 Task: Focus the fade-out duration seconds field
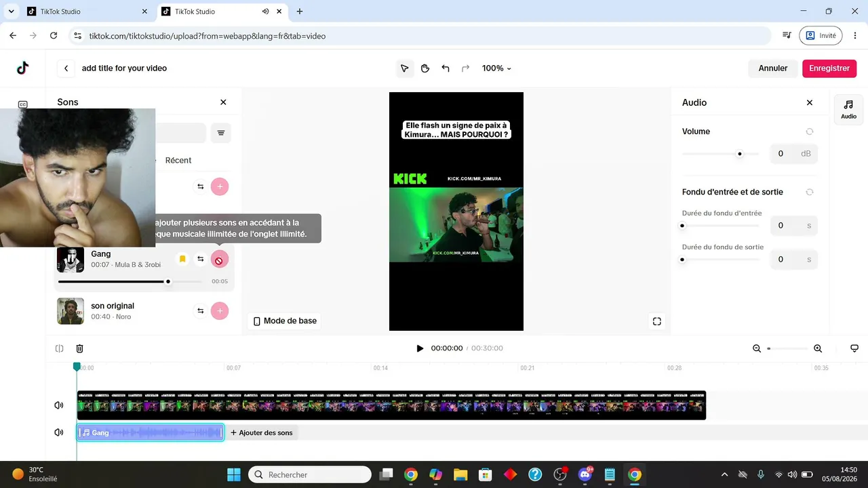tap(794, 260)
